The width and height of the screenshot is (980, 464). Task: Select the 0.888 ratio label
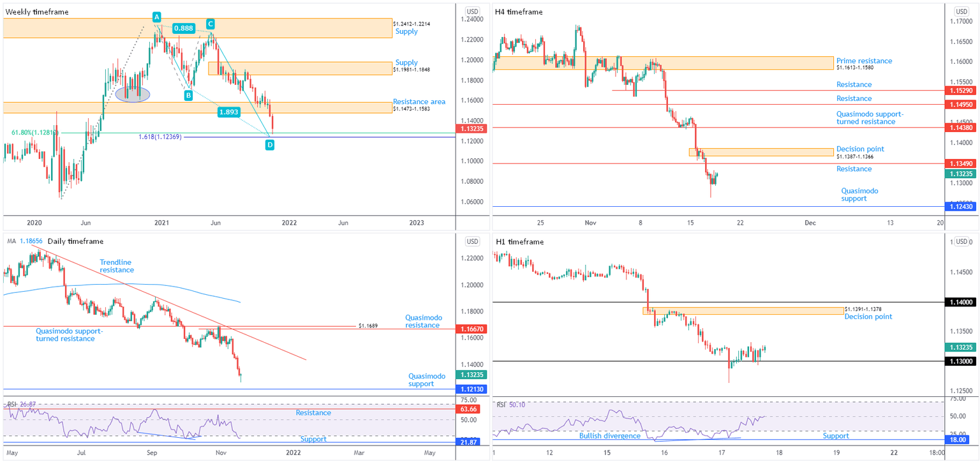[x=184, y=28]
